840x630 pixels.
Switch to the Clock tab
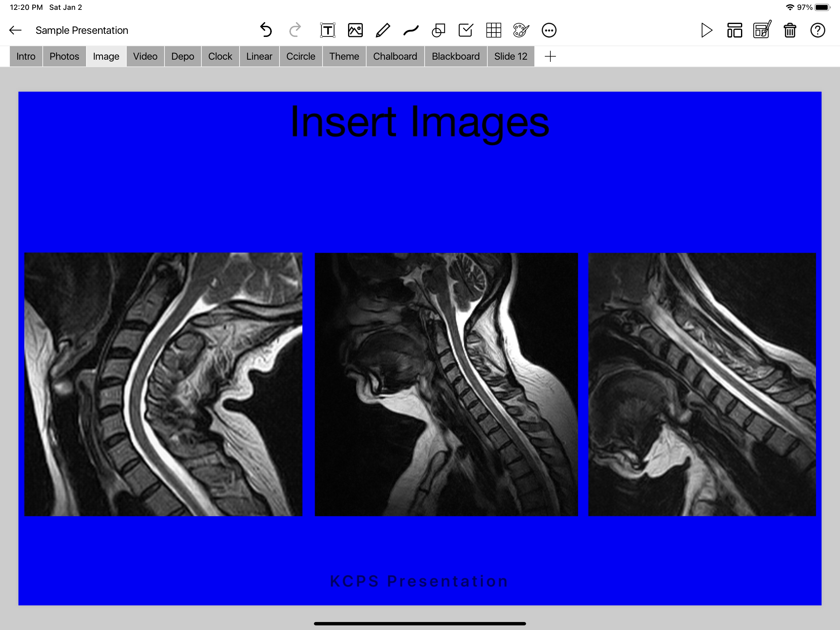pyautogui.click(x=220, y=57)
